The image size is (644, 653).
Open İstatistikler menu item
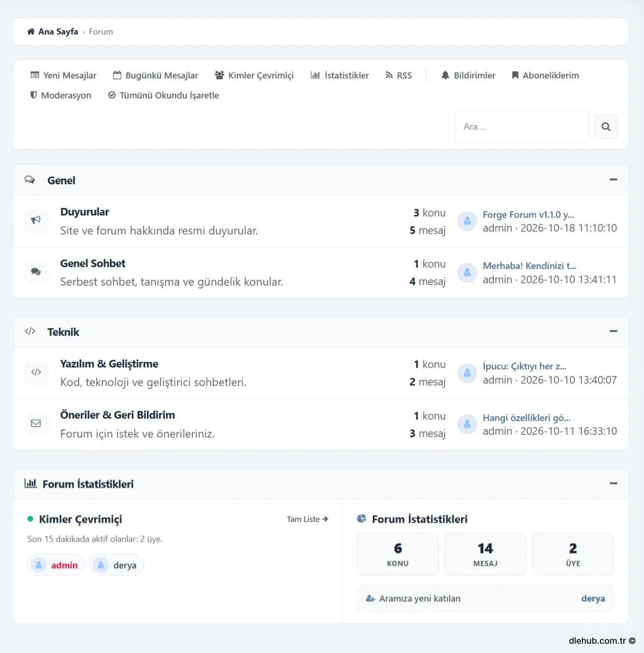[340, 75]
